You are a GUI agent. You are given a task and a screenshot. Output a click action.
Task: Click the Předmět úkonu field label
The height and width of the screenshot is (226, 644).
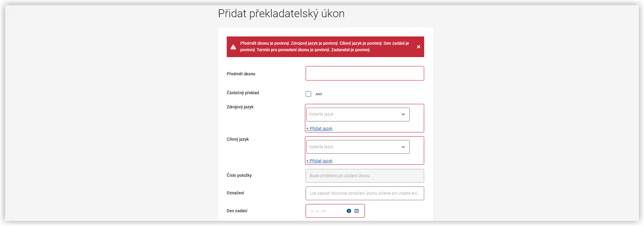click(241, 74)
